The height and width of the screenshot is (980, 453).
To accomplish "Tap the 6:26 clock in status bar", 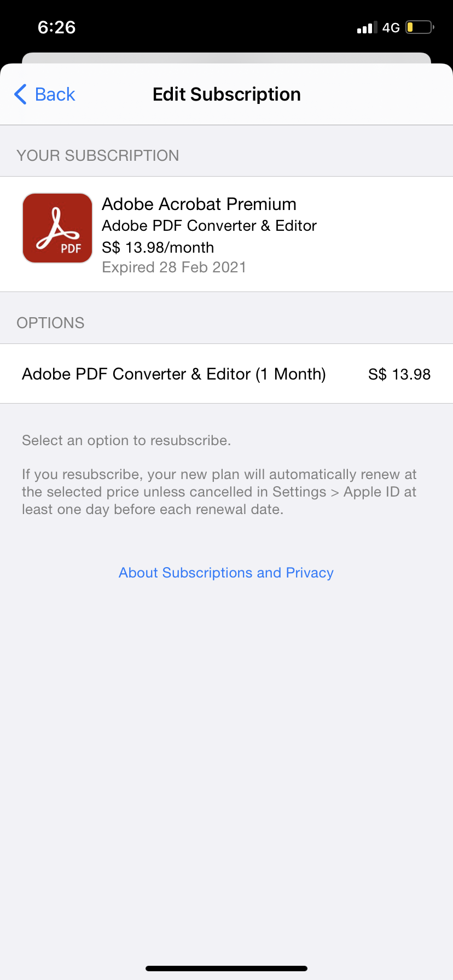I will [x=57, y=27].
